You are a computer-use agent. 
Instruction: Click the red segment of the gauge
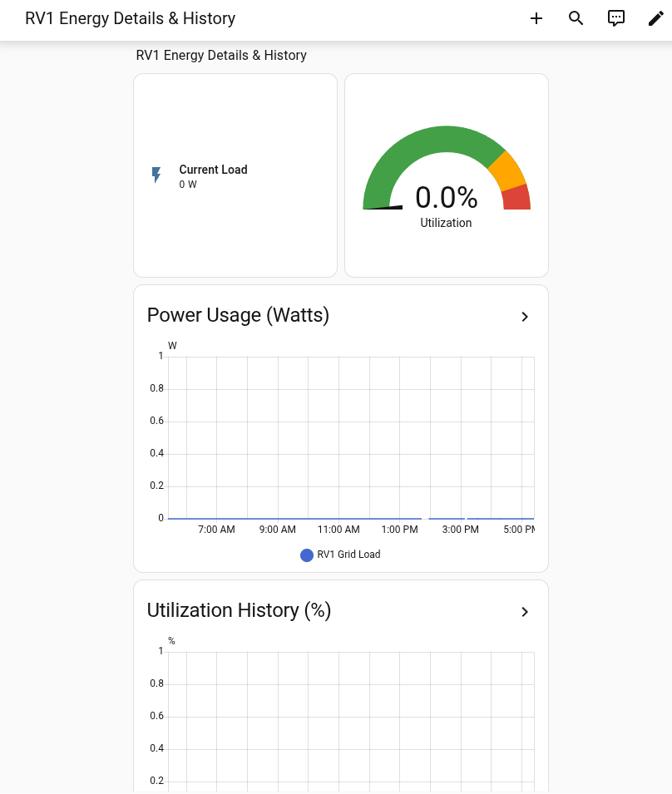click(516, 198)
